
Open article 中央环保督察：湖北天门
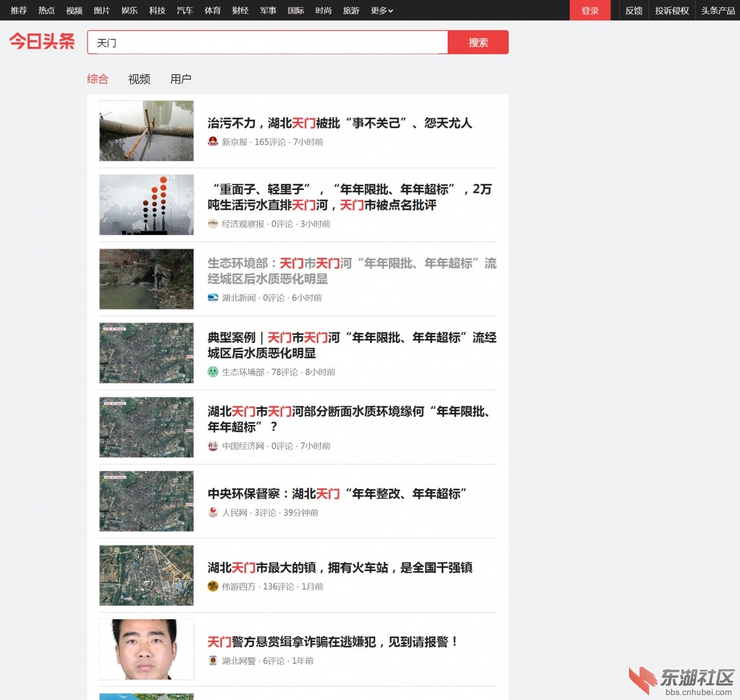337,493
